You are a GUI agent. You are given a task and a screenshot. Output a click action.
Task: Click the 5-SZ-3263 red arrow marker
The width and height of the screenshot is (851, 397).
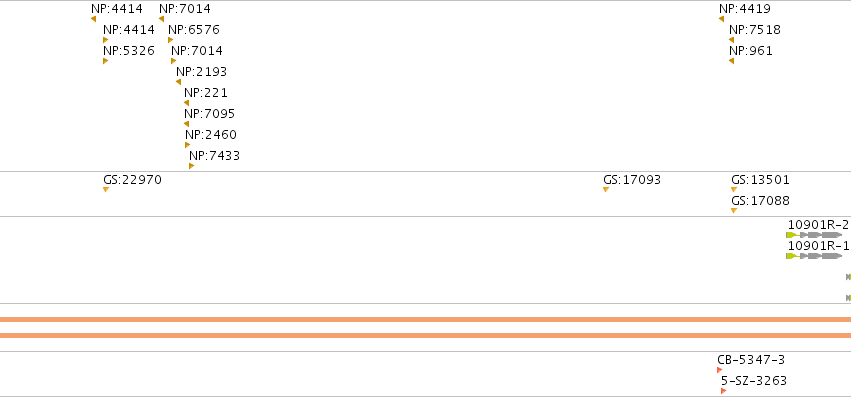[723, 391]
